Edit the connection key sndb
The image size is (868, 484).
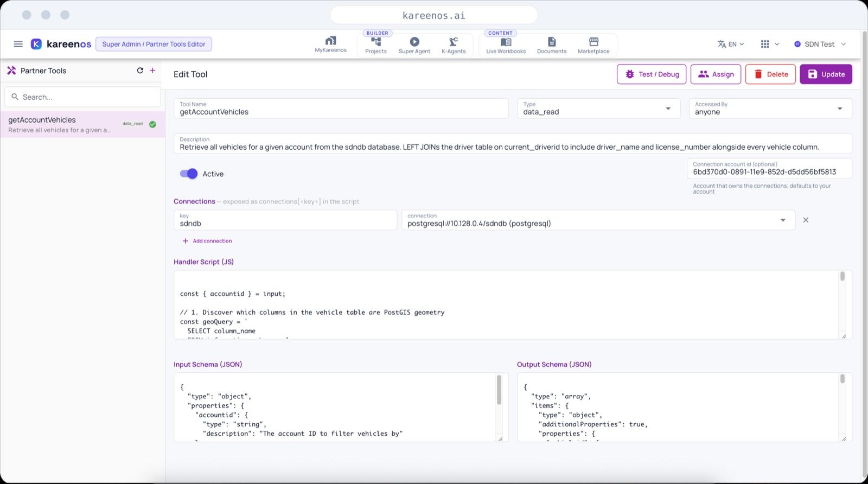(x=285, y=220)
